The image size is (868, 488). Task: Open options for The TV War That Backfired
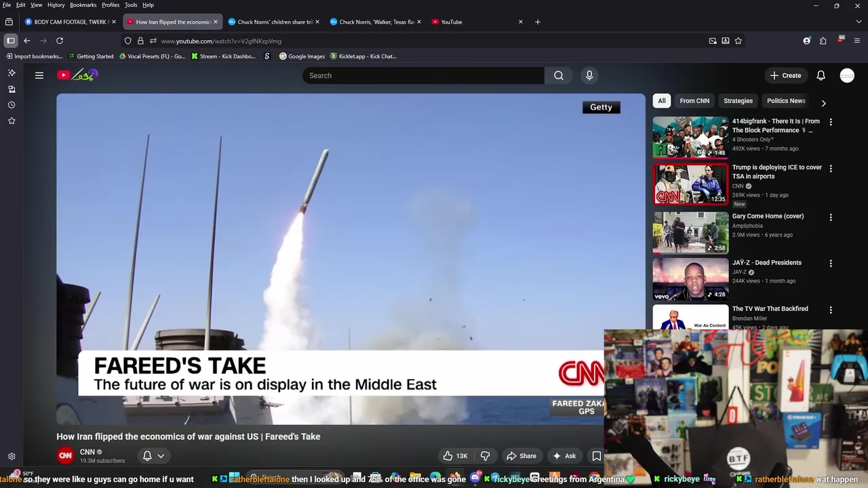point(831,310)
